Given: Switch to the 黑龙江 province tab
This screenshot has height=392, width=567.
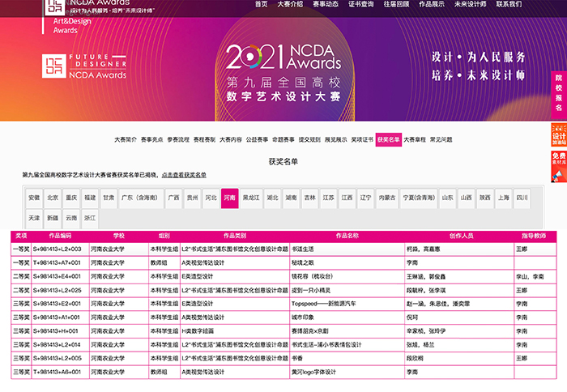Looking at the screenshot, I should pyautogui.click(x=251, y=198).
